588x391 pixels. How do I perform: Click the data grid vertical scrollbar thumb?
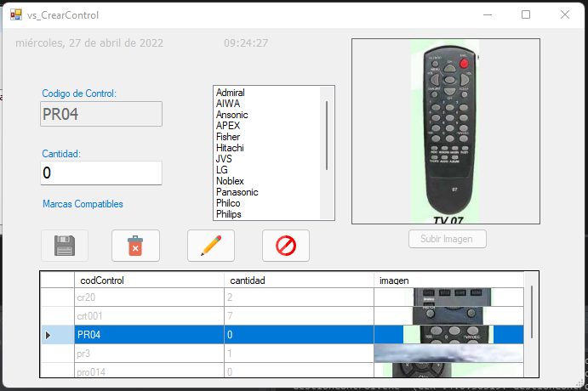coord(532,312)
